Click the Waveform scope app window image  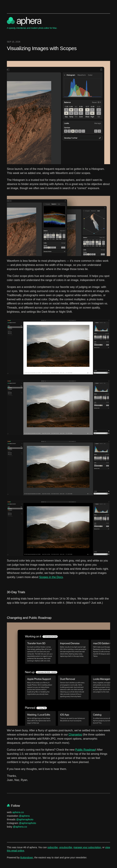click(x=37, y=227)
